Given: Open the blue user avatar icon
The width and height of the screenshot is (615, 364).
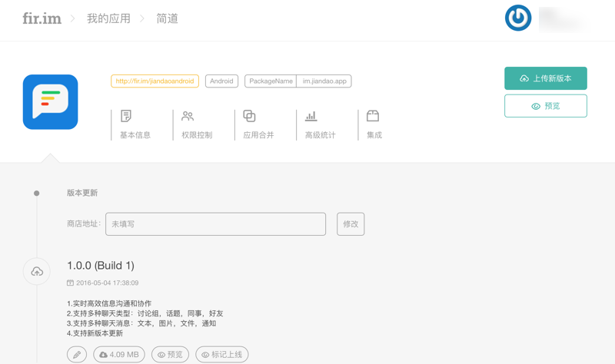Looking at the screenshot, I should [x=518, y=18].
